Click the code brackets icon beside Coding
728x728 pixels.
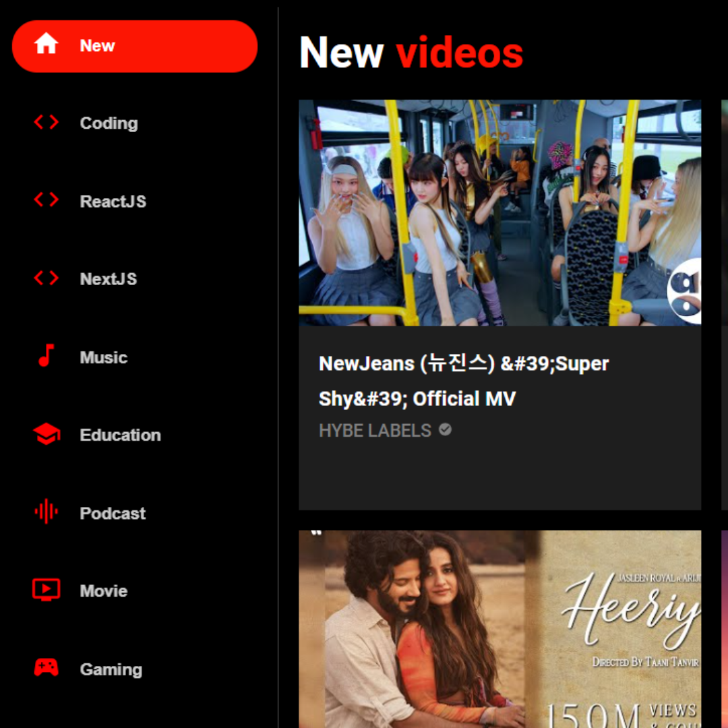(x=46, y=123)
